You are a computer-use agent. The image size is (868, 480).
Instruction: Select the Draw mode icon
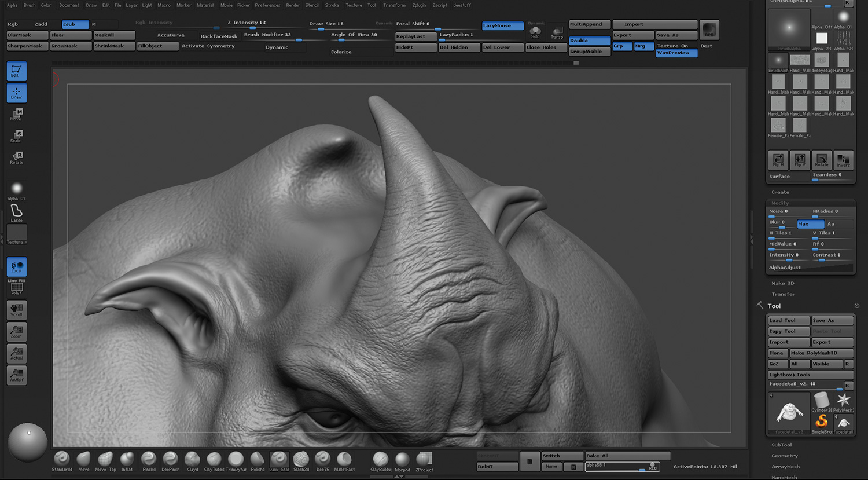pyautogui.click(x=16, y=93)
